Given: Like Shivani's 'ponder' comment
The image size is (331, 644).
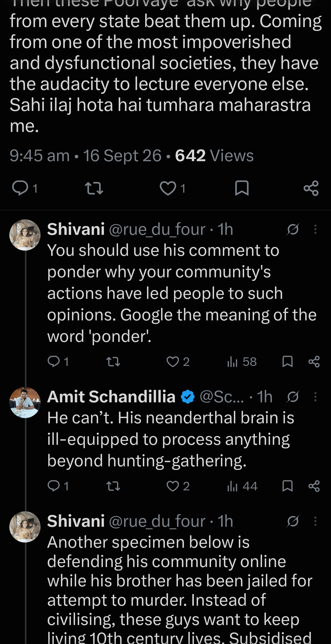Looking at the screenshot, I should pos(178,361).
